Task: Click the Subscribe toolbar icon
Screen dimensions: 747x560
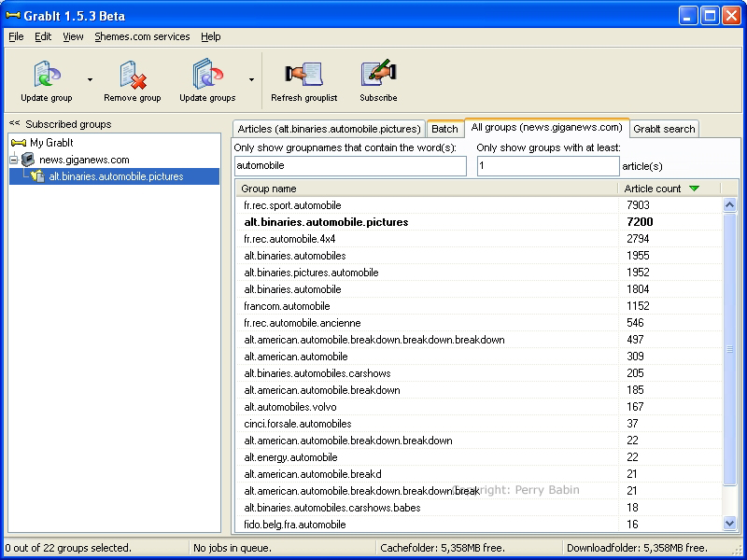Action: tap(378, 73)
